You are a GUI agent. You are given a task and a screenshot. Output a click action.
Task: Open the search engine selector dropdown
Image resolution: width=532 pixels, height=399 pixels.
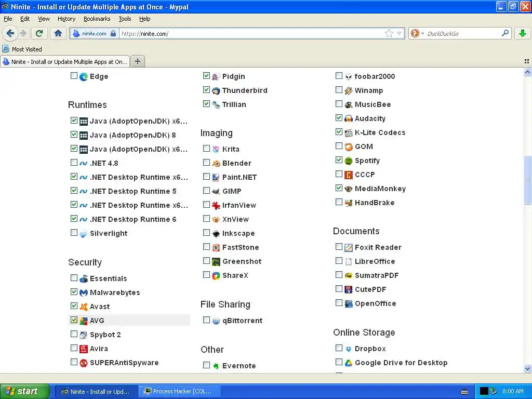coord(422,34)
